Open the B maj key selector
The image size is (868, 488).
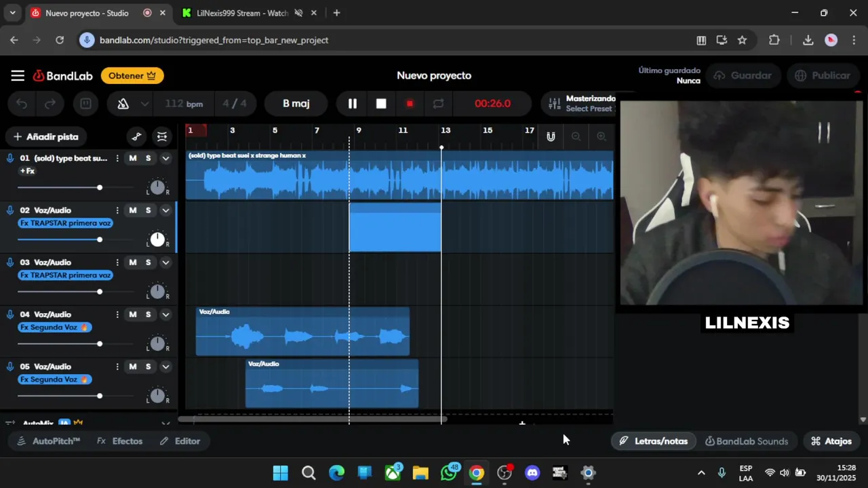point(296,104)
